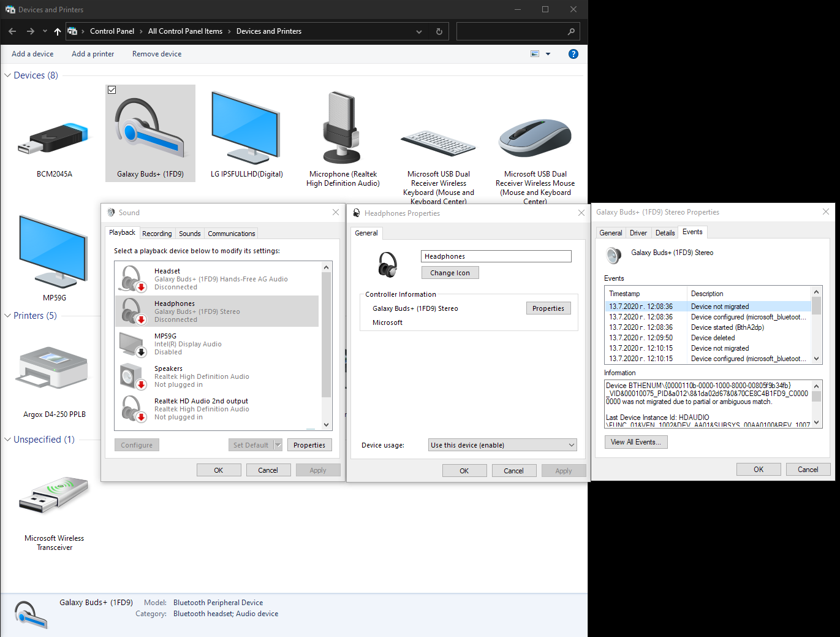Go up one level with up arrow

pos(58,31)
